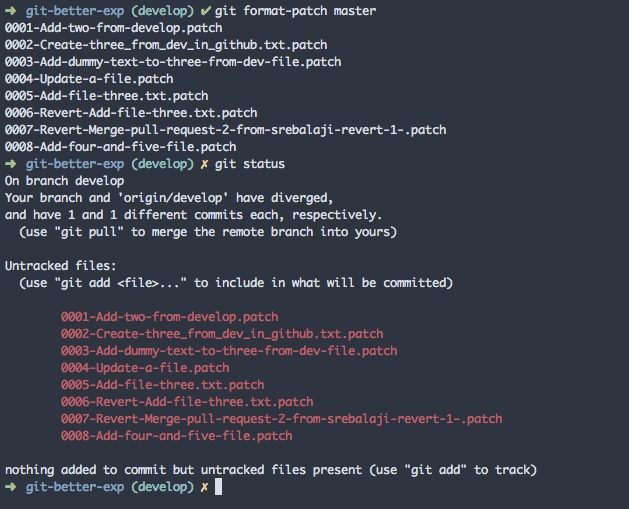Click red 0007-Revert-Merge-pull-request untracked file
The height and width of the screenshot is (509, 629).
pos(282,419)
